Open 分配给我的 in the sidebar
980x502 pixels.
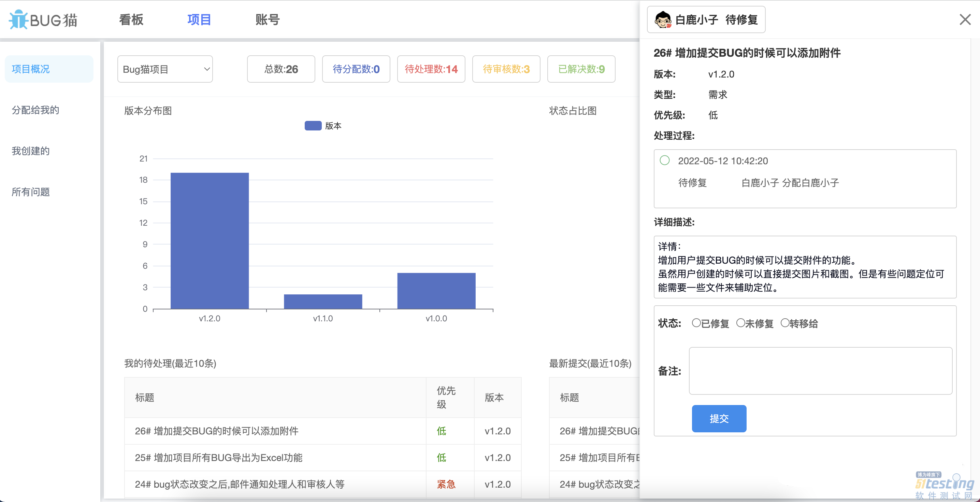click(x=35, y=110)
